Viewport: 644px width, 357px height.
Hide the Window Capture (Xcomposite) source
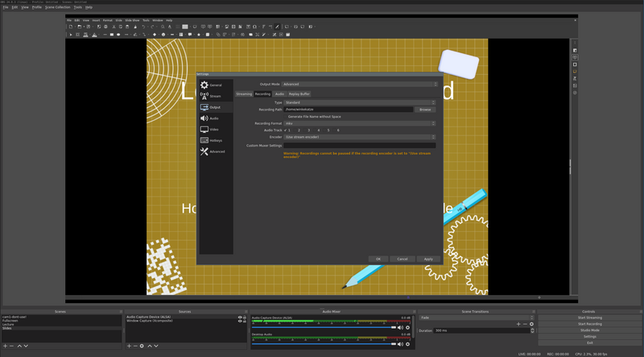[240, 322]
